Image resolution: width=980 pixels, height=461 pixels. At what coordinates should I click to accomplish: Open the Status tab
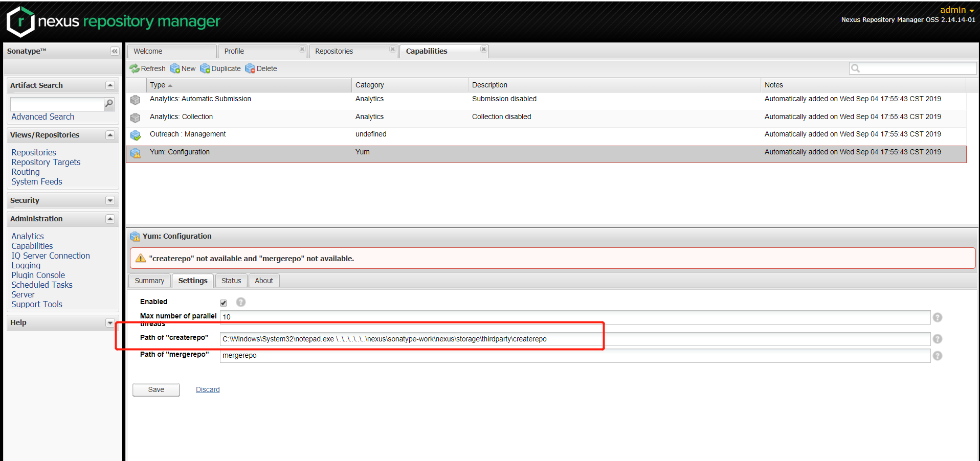pos(231,281)
